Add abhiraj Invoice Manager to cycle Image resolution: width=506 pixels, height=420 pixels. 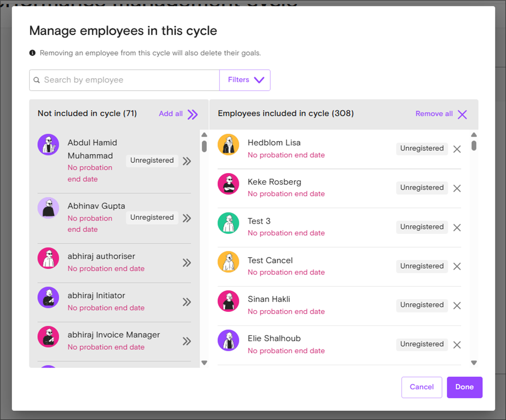187,341
